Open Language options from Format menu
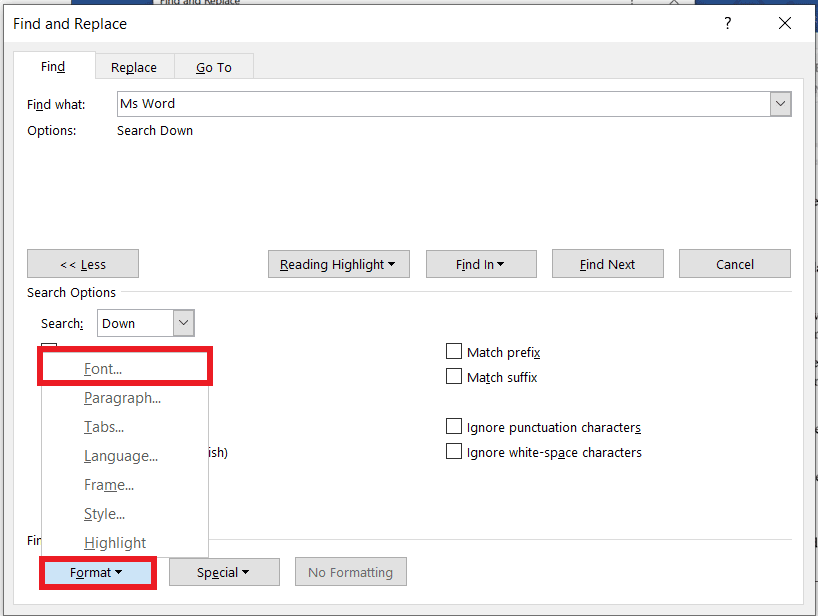Screen dimensions: 818x616 114,455
